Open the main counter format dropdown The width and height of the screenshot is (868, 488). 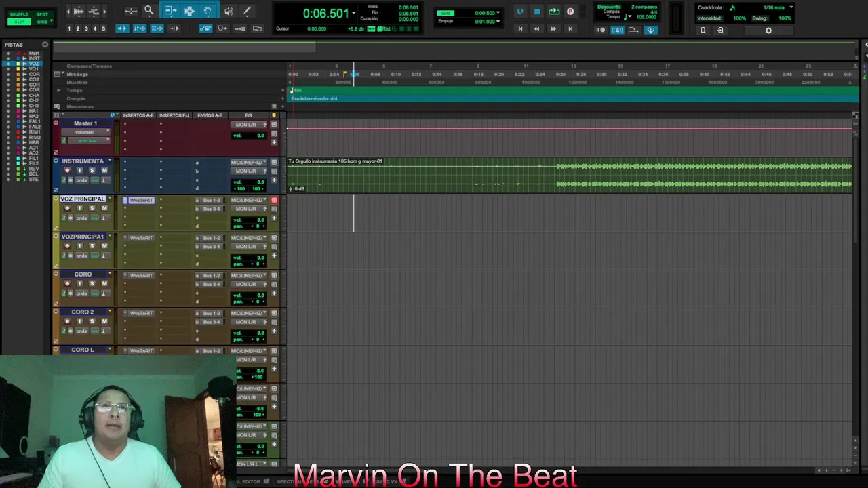pos(353,14)
